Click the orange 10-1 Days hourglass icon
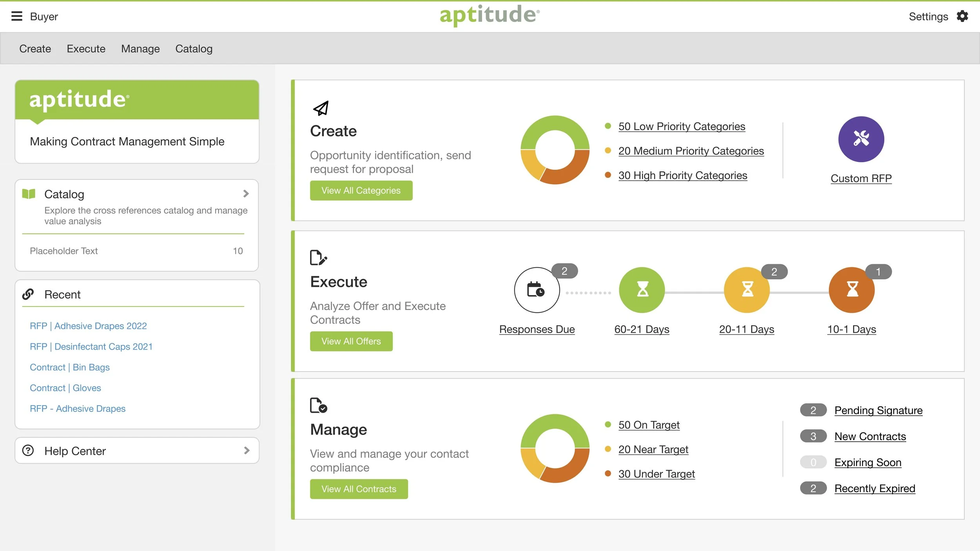The height and width of the screenshot is (551, 980). (851, 290)
